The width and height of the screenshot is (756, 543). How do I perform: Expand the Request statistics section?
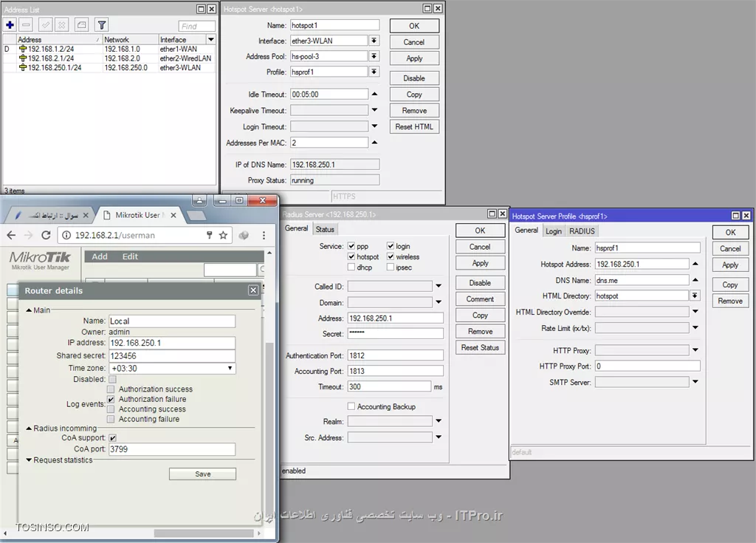tap(29, 460)
